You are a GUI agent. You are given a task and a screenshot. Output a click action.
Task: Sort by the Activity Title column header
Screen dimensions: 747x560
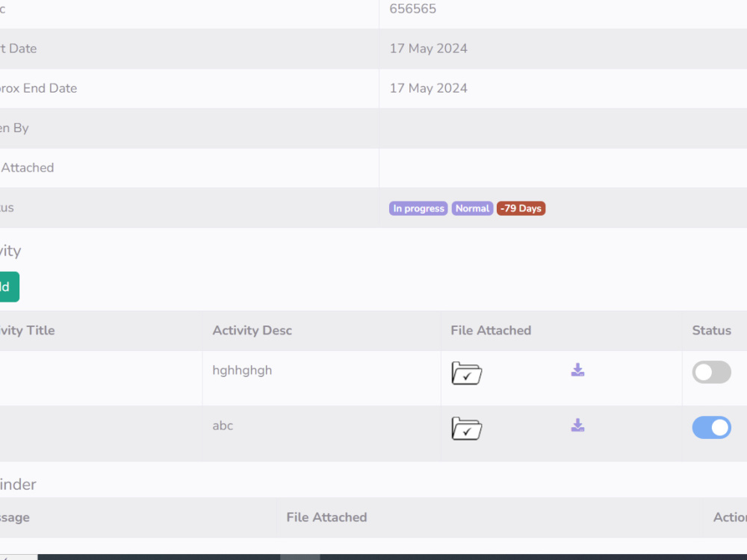[x=28, y=330]
